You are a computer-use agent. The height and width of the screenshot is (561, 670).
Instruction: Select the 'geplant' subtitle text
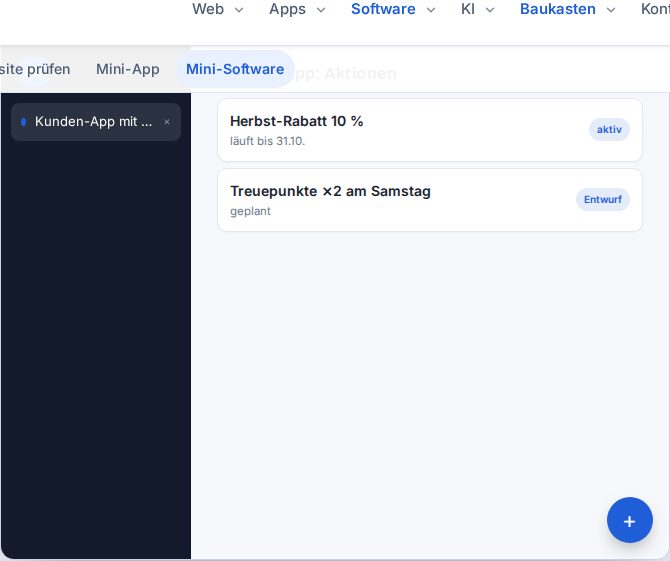(250, 211)
